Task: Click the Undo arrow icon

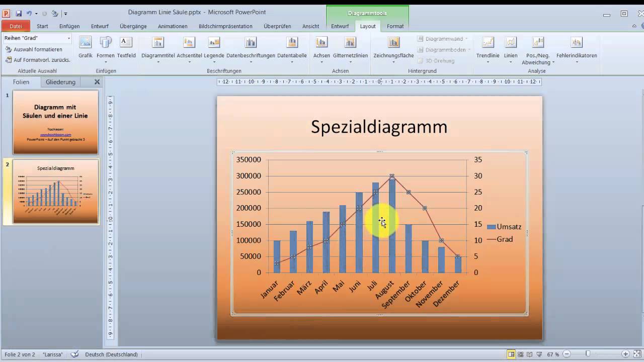Action: pyautogui.click(x=29, y=14)
